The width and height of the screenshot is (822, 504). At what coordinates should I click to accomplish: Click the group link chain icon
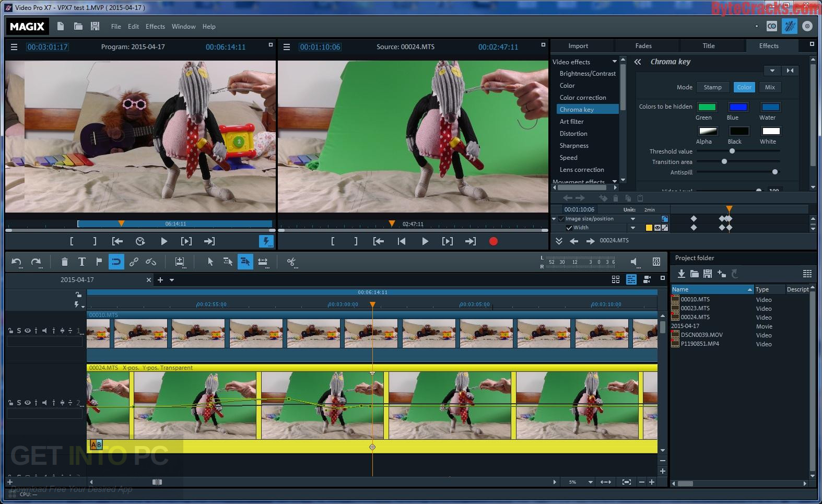tap(134, 262)
